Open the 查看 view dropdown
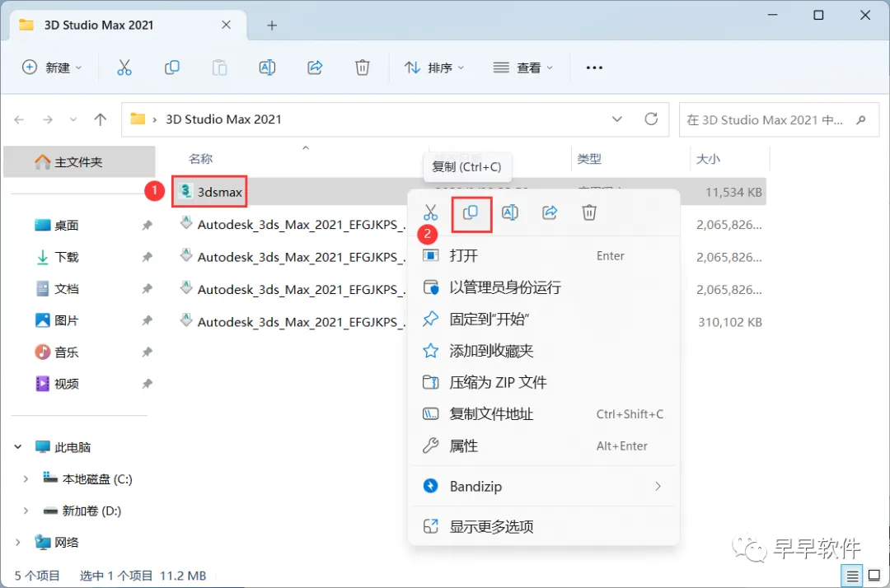This screenshot has width=890, height=588. (x=522, y=68)
